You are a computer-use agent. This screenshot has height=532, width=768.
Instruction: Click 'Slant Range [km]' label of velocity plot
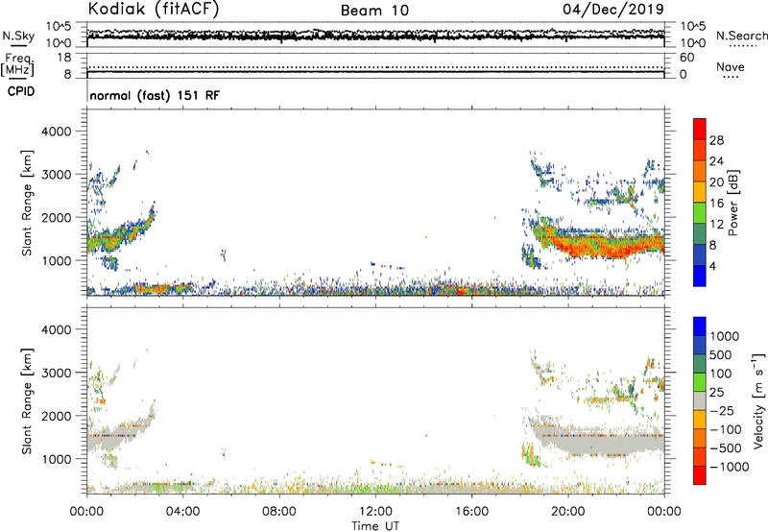click(27, 401)
